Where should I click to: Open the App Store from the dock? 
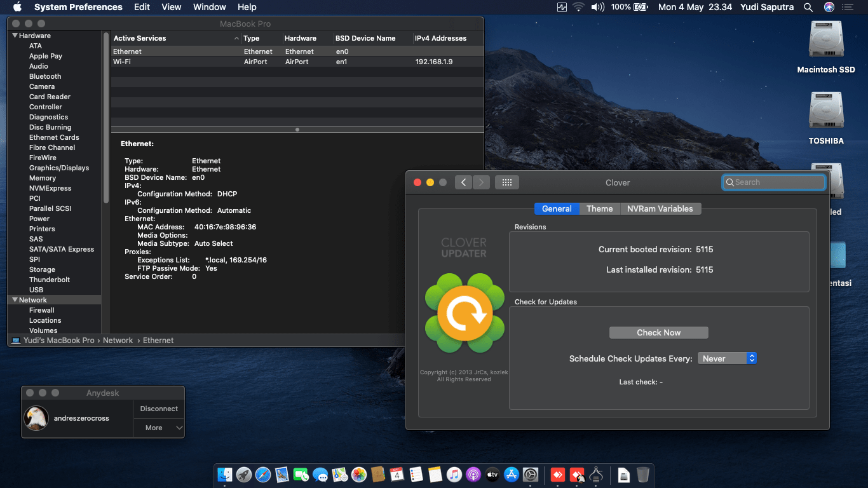(x=512, y=475)
